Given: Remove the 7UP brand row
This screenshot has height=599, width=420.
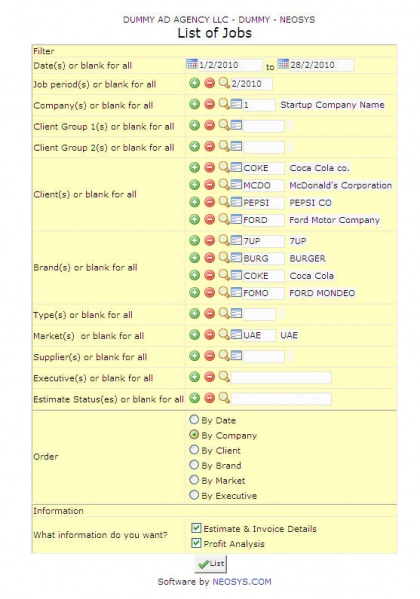Looking at the screenshot, I should click(x=209, y=240).
